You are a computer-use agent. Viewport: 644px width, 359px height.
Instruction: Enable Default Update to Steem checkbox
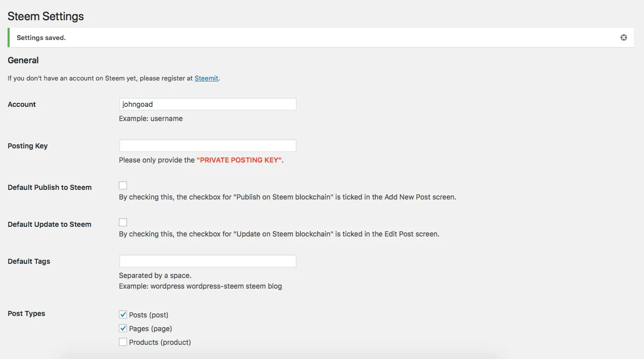(123, 222)
